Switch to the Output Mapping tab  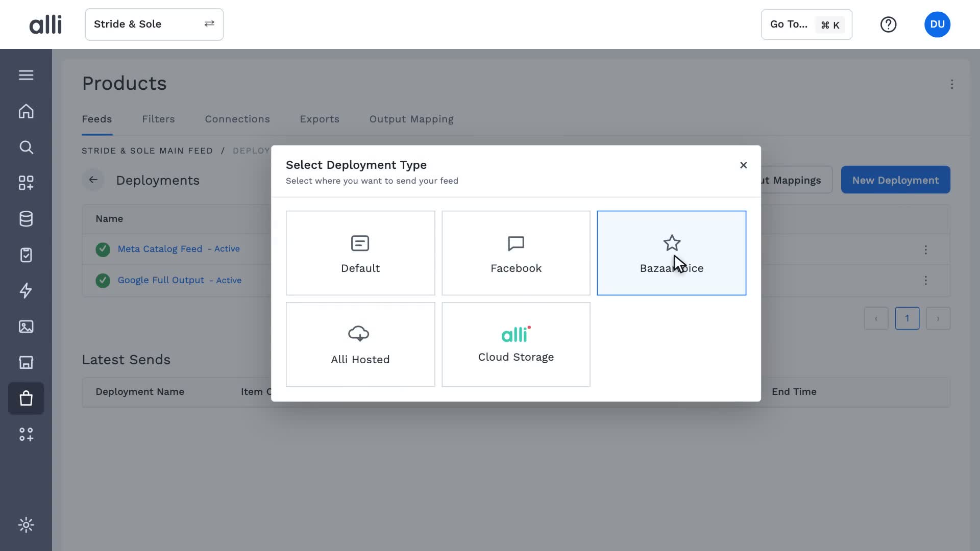(411, 119)
